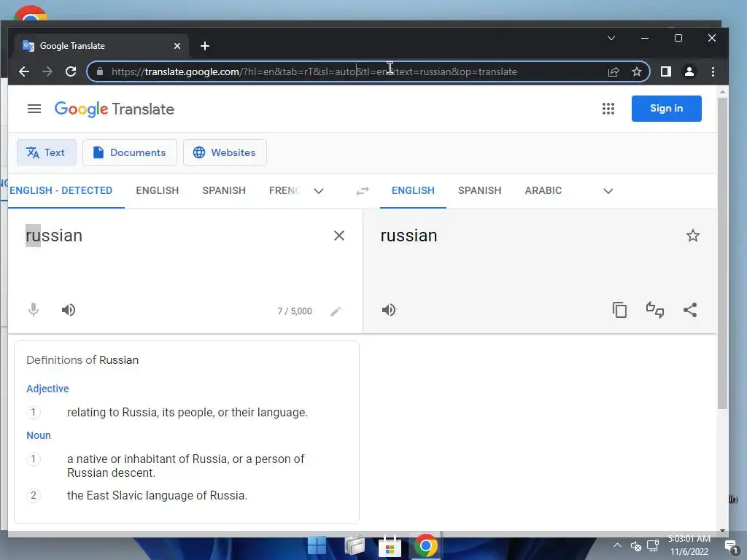Open the Chrome profile menu
747x560 pixels.
click(x=689, y=71)
